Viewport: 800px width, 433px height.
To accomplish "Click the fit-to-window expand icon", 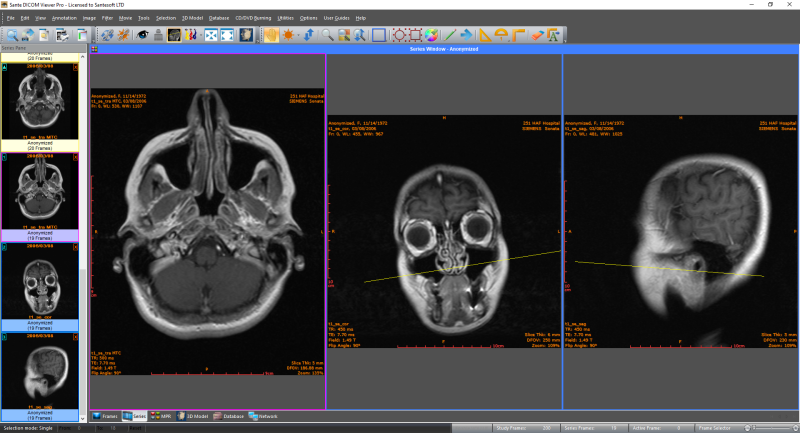I will tap(210, 35).
